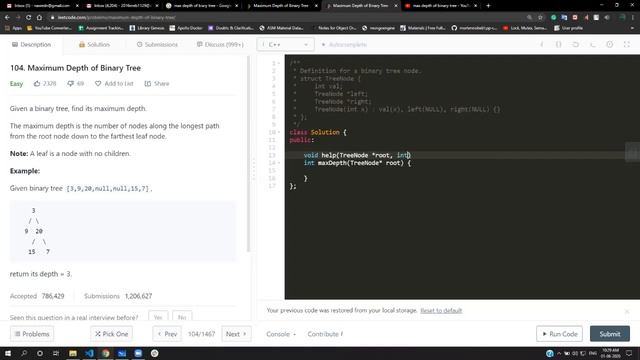Open the Apollo Doctor bookmark

pyautogui.click(x=186, y=28)
